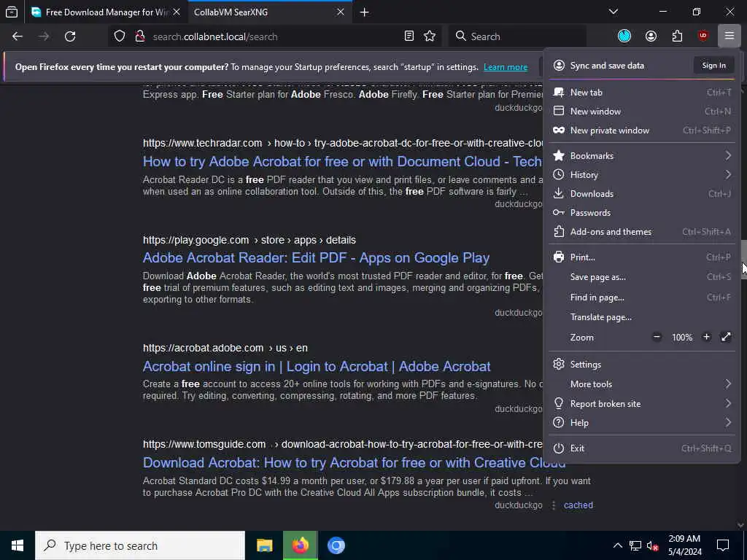Click the cached link for tomsguide result
The height and width of the screenshot is (560, 747).
pos(578,505)
